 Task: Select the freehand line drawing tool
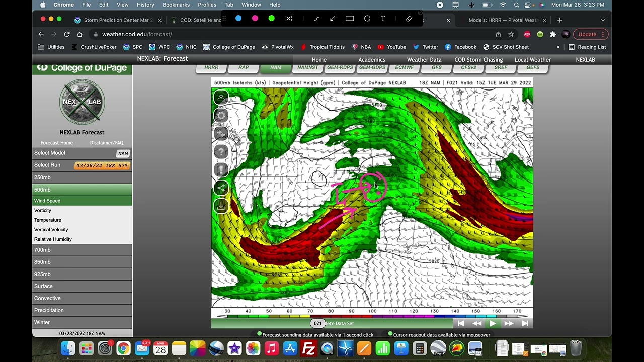(316, 19)
